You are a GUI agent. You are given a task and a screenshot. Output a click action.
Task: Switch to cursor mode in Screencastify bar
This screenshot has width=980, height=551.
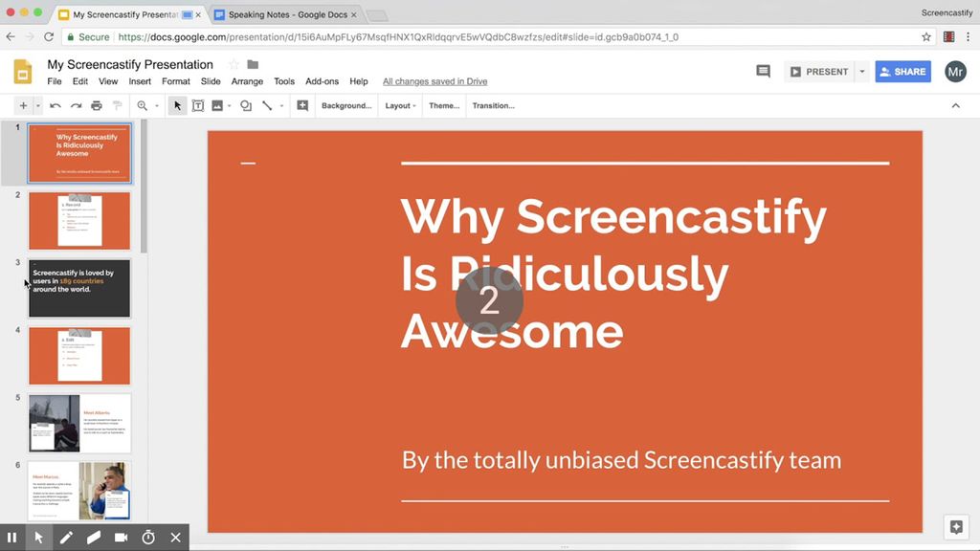pos(39,537)
